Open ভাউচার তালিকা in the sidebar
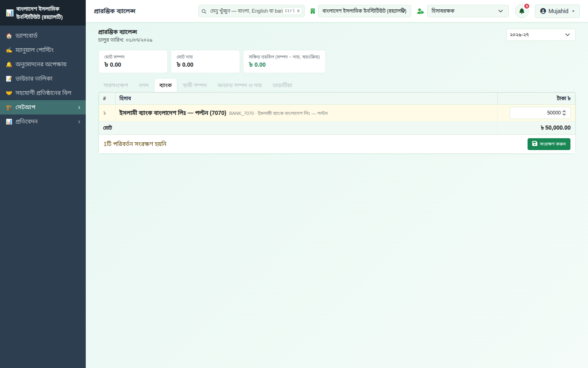This screenshot has height=368, width=588. click(43, 79)
